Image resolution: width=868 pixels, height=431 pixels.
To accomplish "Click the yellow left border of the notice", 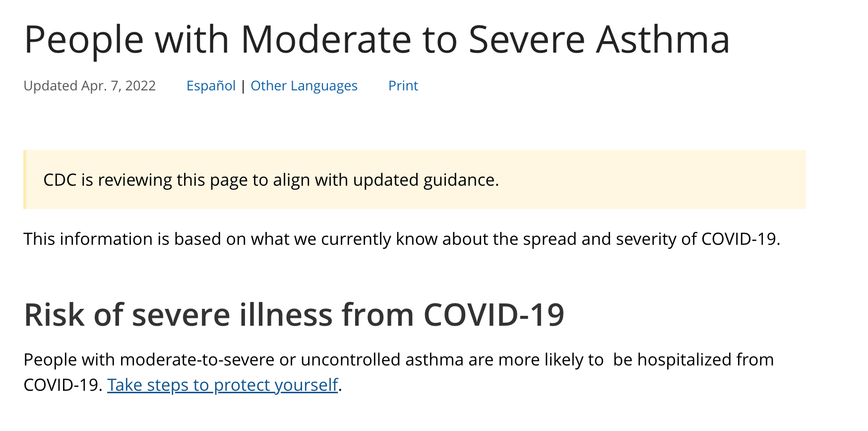I will click(x=25, y=179).
